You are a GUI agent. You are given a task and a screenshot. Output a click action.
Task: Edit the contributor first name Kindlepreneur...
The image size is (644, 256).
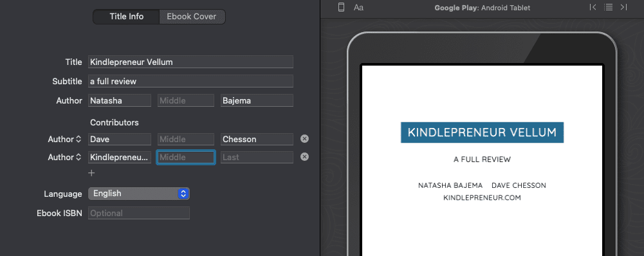click(x=120, y=158)
